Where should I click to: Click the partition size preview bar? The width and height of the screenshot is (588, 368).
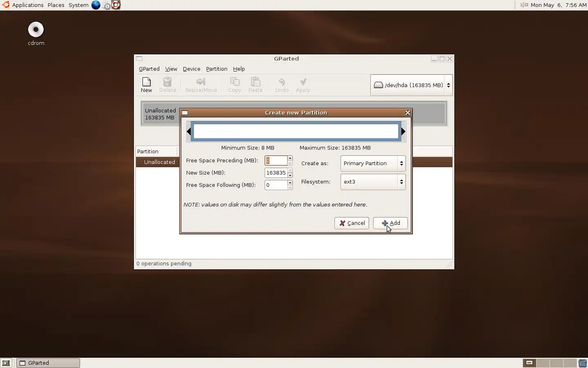click(x=296, y=131)
